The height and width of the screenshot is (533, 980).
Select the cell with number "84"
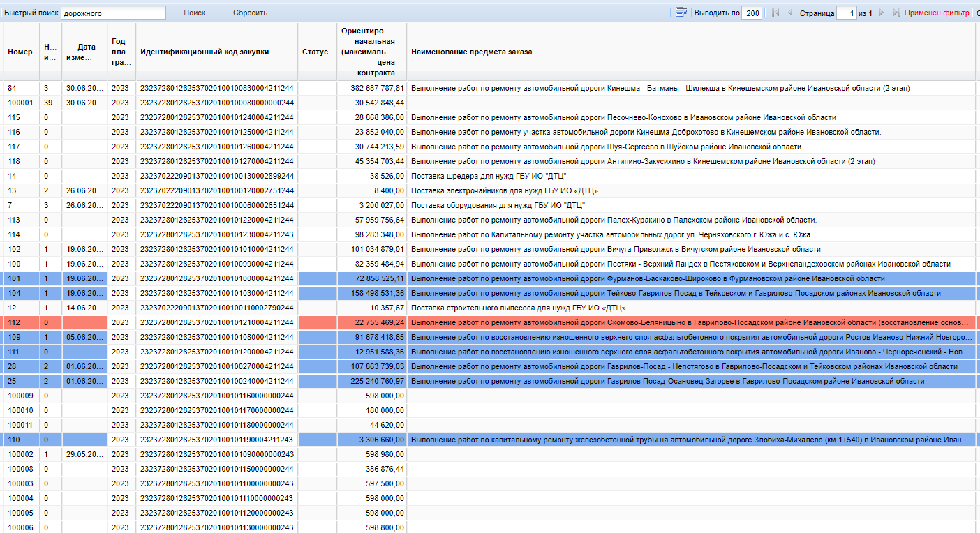click(20, 88)
